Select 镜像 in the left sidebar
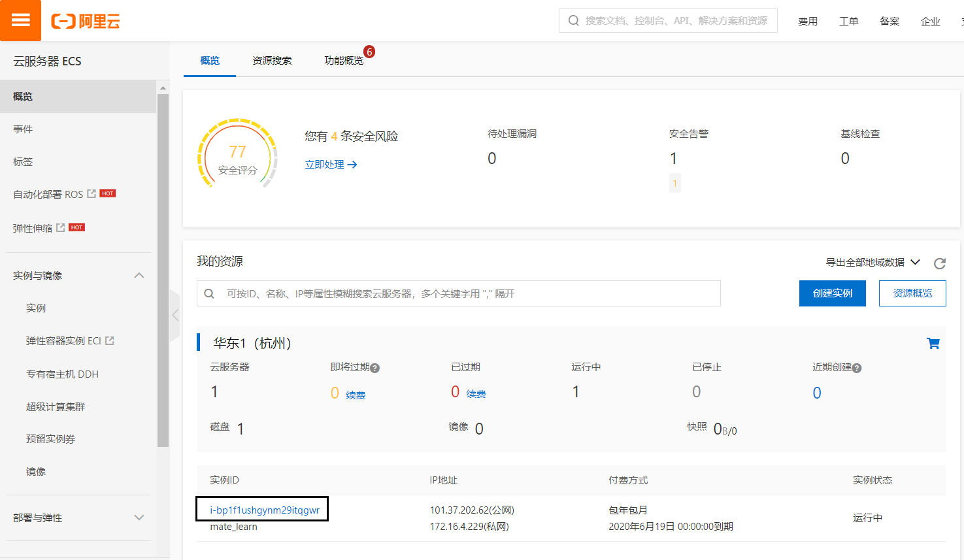964x560 pixels. pos(36,471)
